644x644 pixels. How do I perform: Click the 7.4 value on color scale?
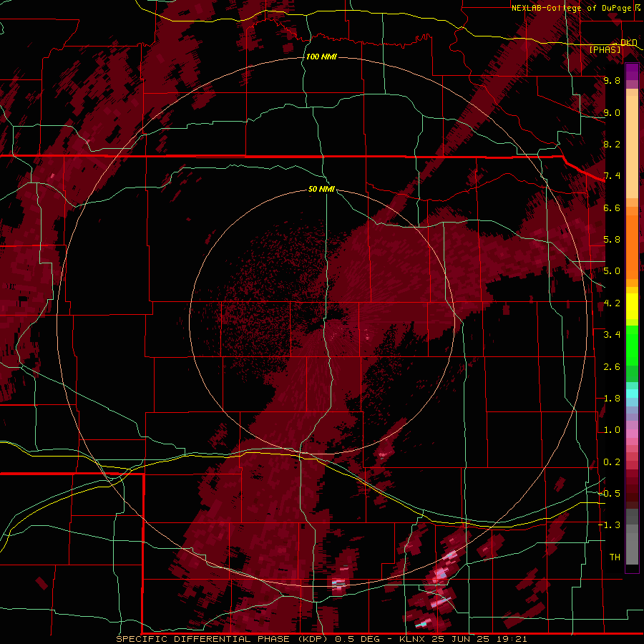[612, 176]
